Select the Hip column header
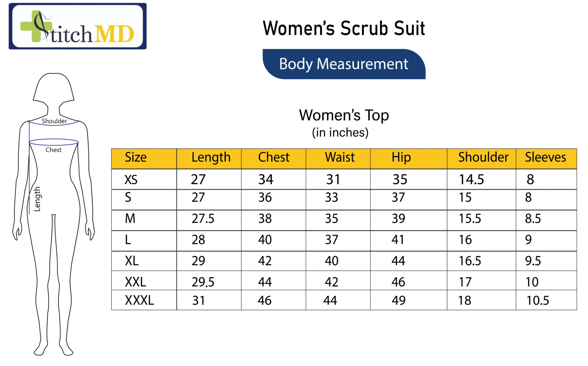588x366 pixels. pos(401,157)
